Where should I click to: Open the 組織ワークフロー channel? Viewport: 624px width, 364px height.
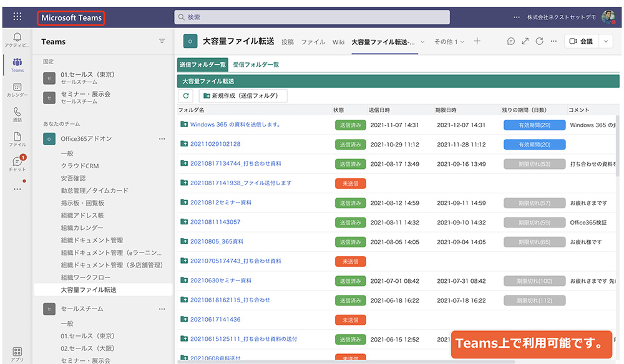click(x=85, y=277)
